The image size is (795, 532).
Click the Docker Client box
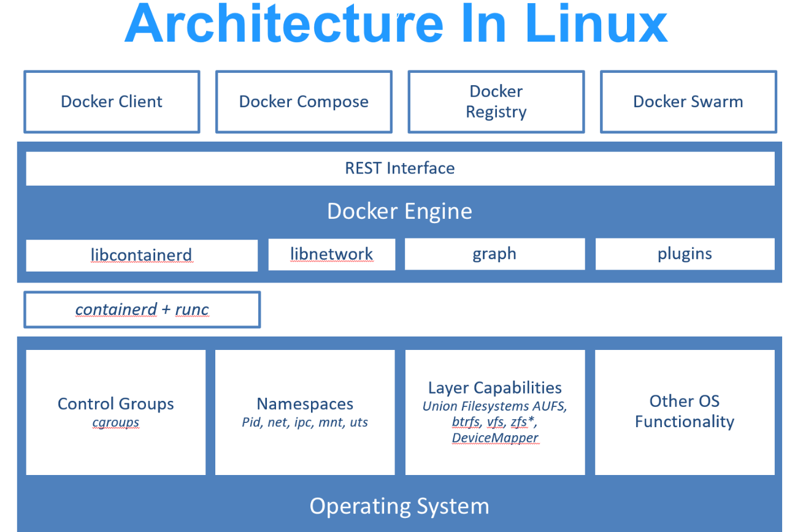click(112, 102)
